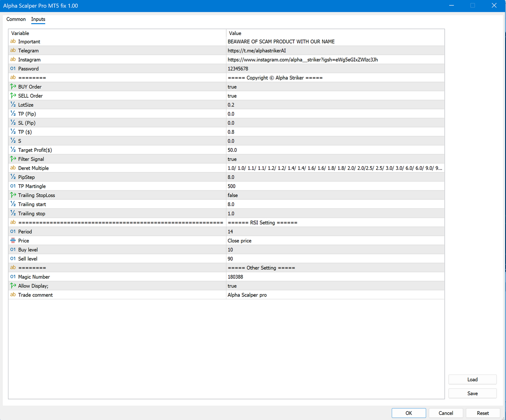Load a settings preset with Load button
This screenshot has width=506, height=420.
pyautogui.click(x=472, y=380)
